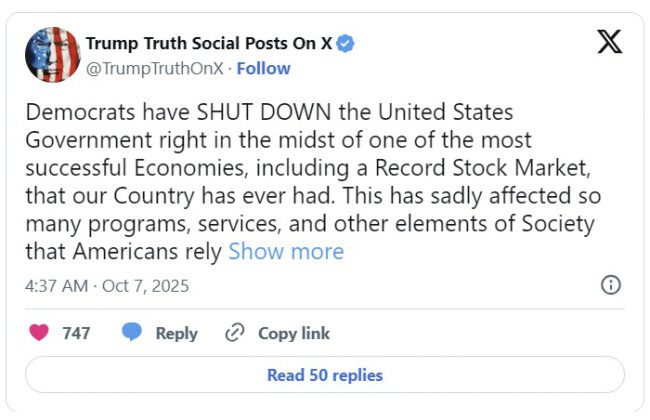The height and width of the screenshot is (420, 650).
Task: Open the @TrumpTruthOnX handle link
Action: 155,68
